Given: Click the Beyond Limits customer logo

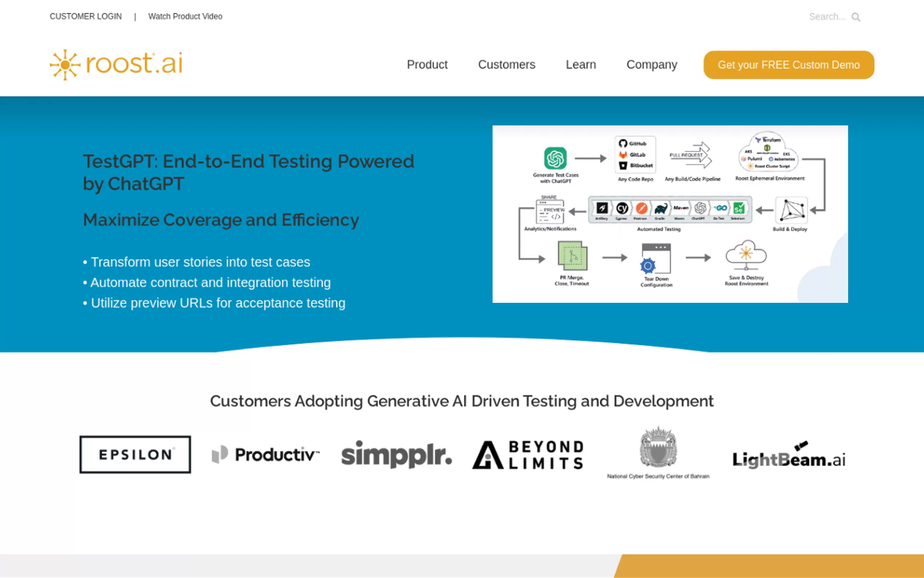Looking at the screenshot, I should click(x=528, y=455).
